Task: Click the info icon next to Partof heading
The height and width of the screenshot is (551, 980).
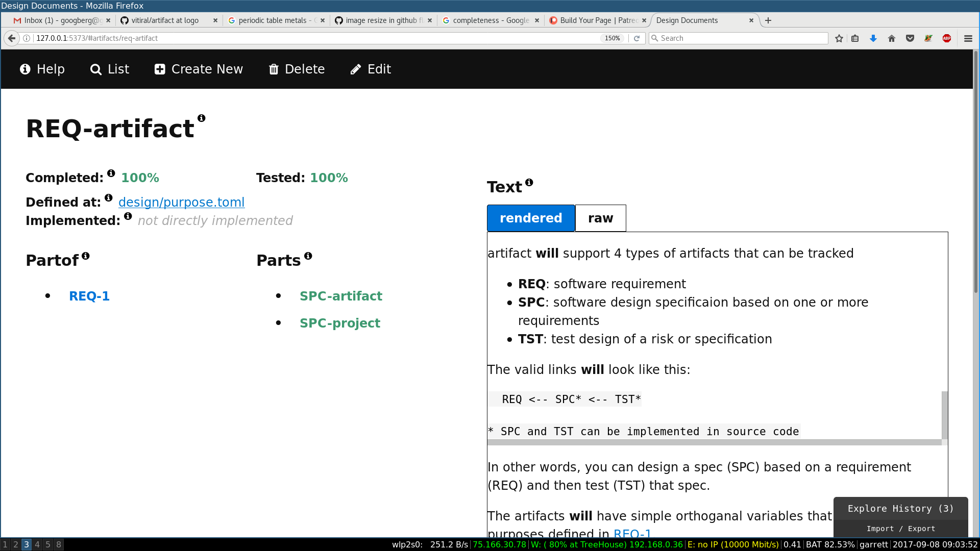Action: (86, 256)
